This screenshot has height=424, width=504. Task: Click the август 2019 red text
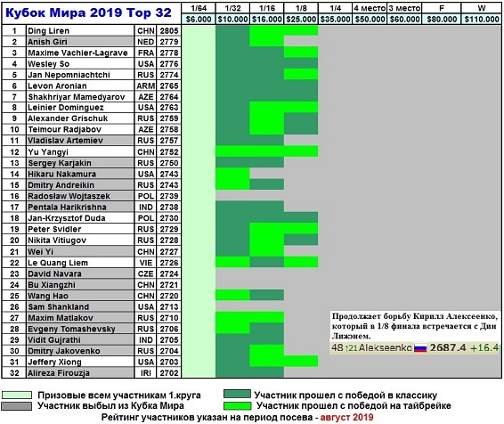tap(346, 417)
